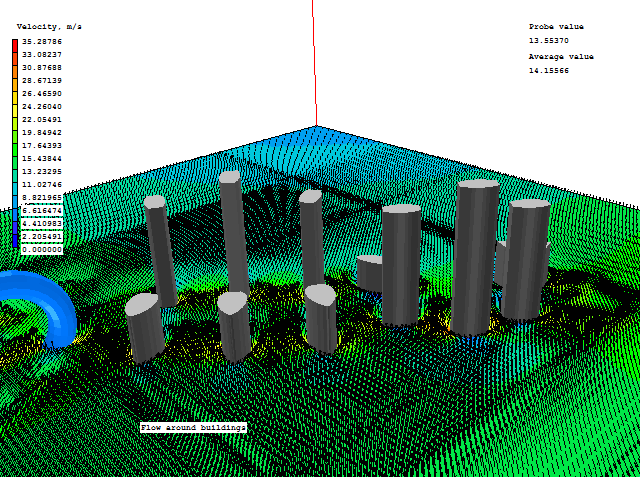Select the red top segment of velocity color bar

tap(15, 46)
